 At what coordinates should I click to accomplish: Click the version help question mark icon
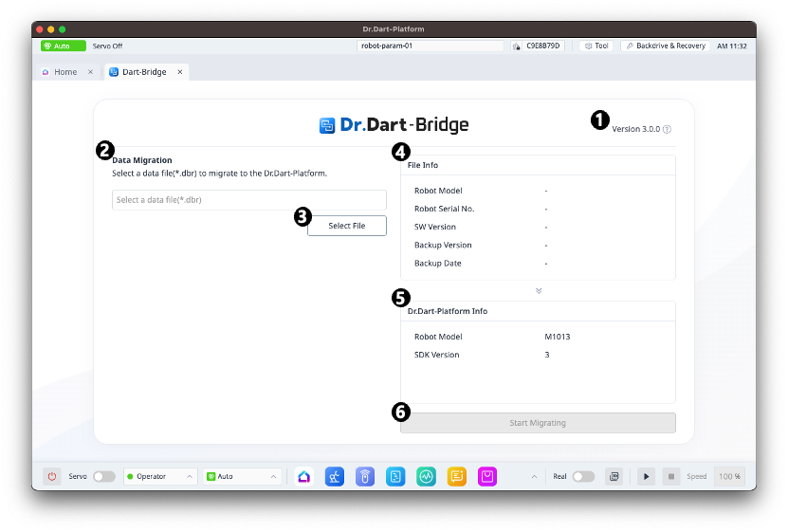coord(667,129)
